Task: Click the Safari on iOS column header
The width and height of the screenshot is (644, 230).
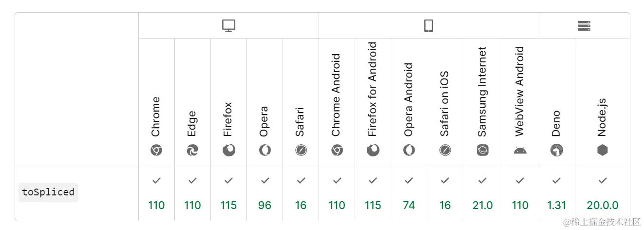Action: [445, 103]
